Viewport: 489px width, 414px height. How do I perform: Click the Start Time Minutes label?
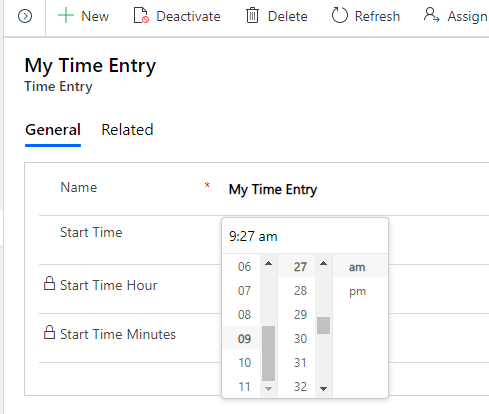118,334
